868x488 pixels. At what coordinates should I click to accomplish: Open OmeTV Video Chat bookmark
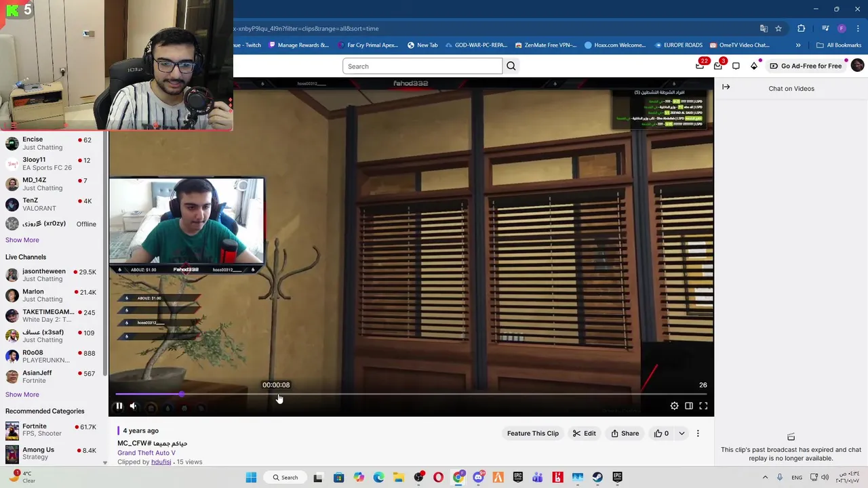tap(739, 45)
